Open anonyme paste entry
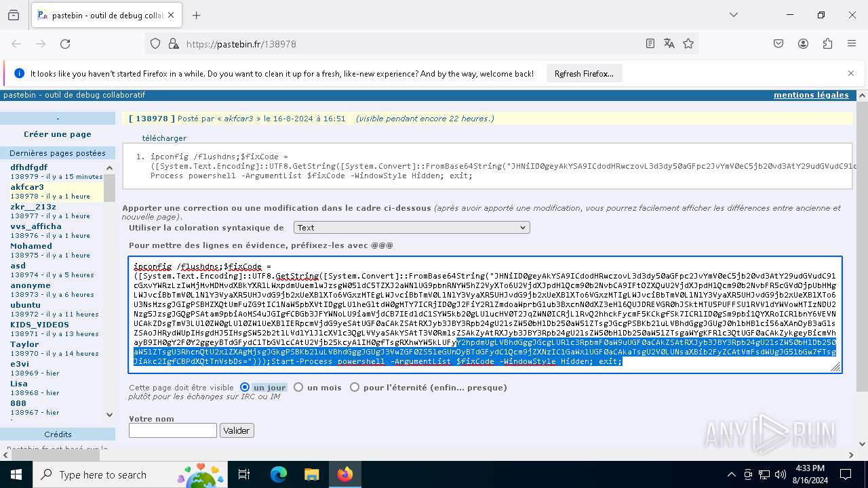This screenshot has width=868, height=488. 31,285
